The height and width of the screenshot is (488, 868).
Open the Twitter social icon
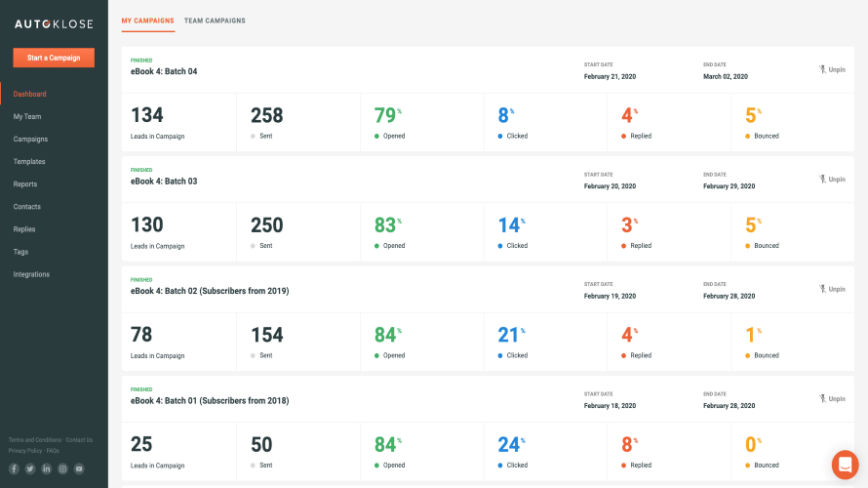pos(30,468)
